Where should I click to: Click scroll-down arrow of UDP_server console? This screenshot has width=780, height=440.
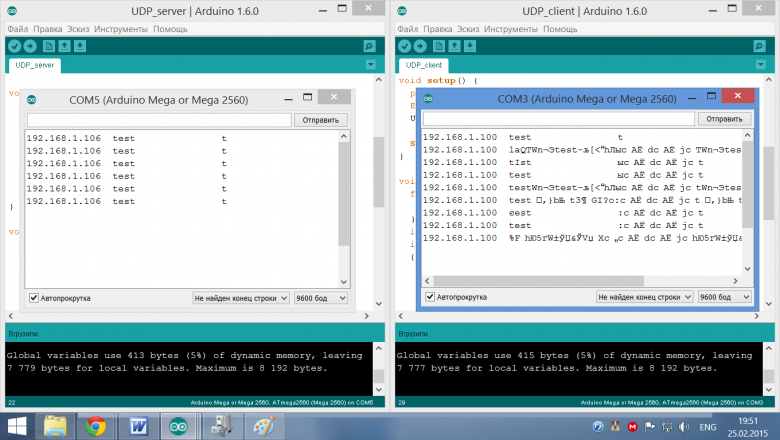click(x=379, y=390)
